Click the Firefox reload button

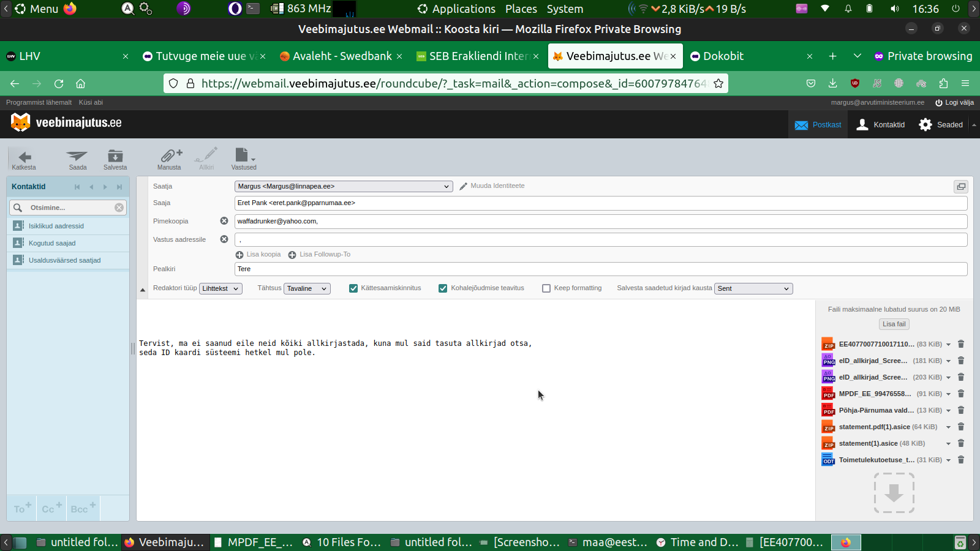click(59, 83)
